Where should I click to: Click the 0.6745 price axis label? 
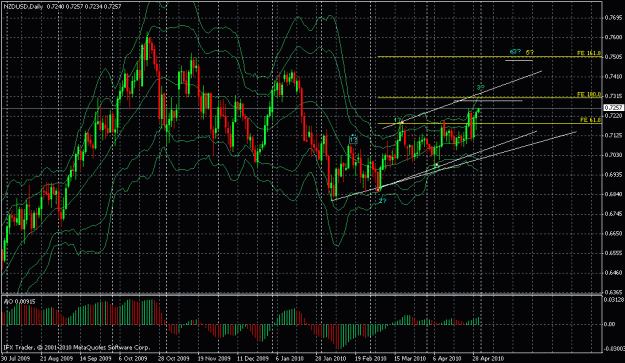pyautogui.click(x=614, y=214)
